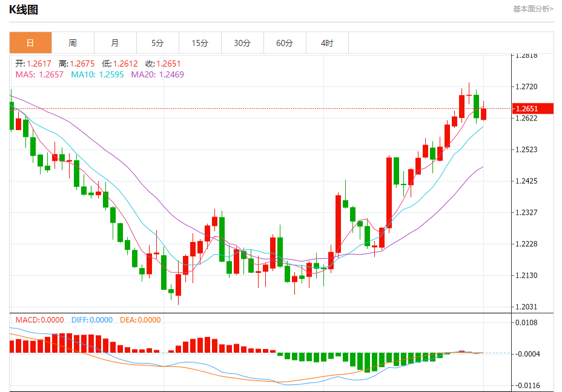Open the 30分 interval tab

[242, 43]
